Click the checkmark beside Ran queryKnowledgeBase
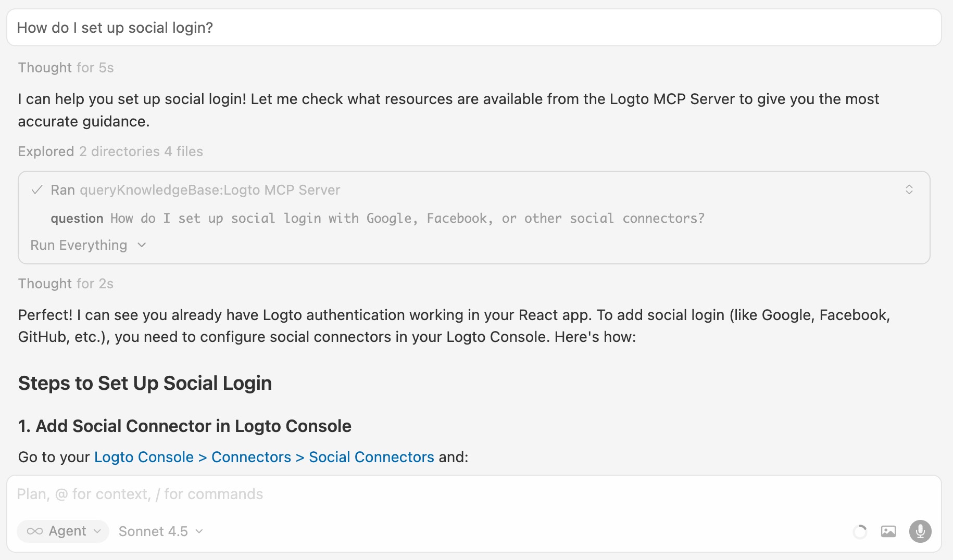This screenshot has height=560, width=953. click(36, 190)
